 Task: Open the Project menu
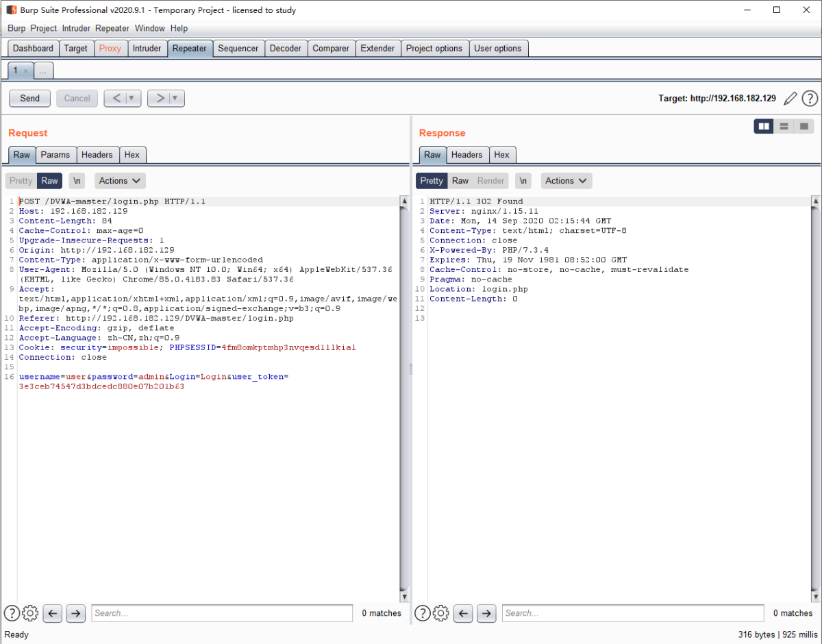(44, 28)
